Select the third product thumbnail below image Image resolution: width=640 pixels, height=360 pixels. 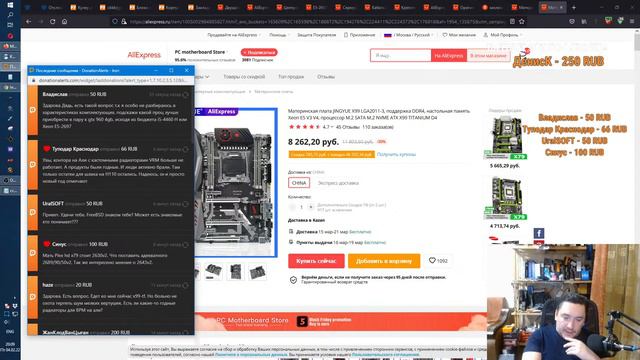[x=258, y=271]
